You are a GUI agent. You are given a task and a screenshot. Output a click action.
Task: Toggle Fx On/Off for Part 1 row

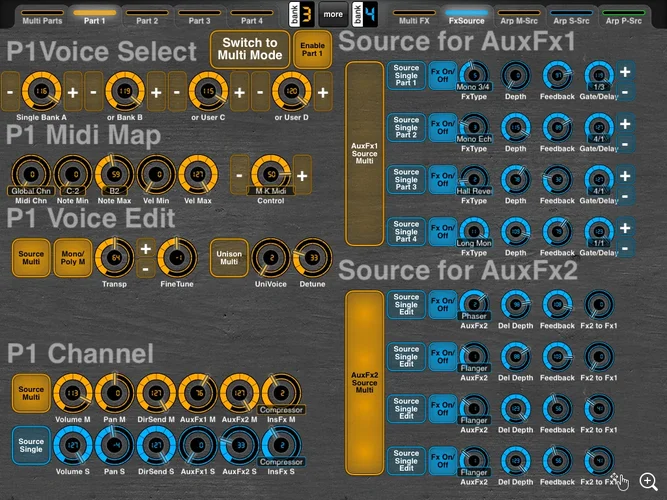442,75
